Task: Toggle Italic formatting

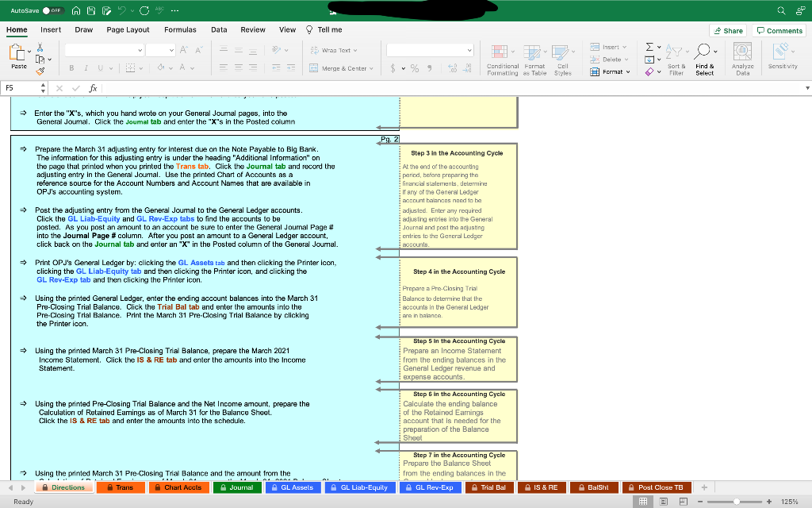Action: (86, 68)
